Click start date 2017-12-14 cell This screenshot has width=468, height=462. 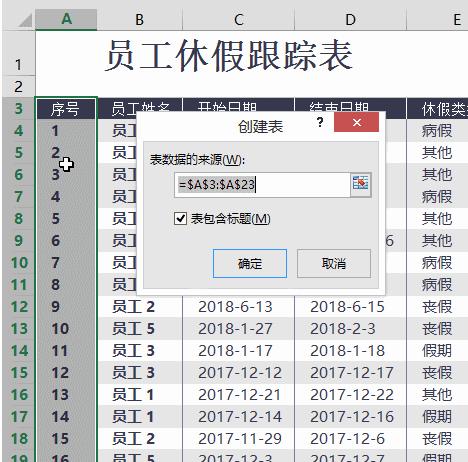tap(239, 417)
